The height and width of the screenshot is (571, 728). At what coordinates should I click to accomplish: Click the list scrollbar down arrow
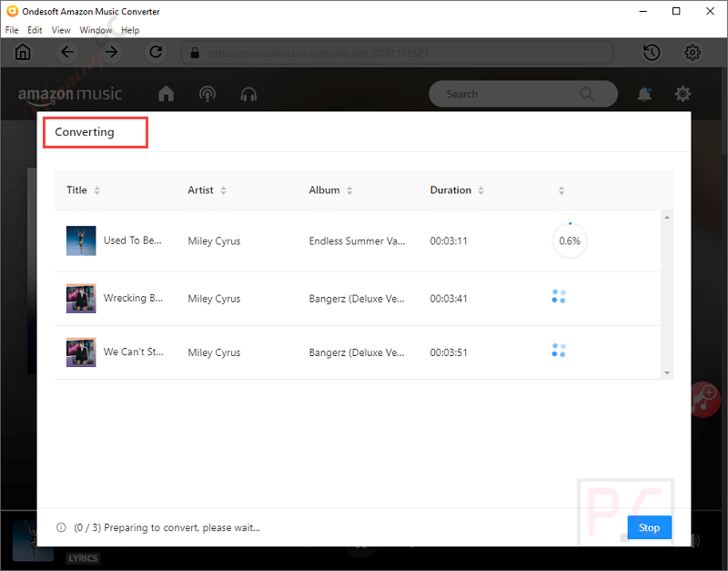[x=667, y=372]
